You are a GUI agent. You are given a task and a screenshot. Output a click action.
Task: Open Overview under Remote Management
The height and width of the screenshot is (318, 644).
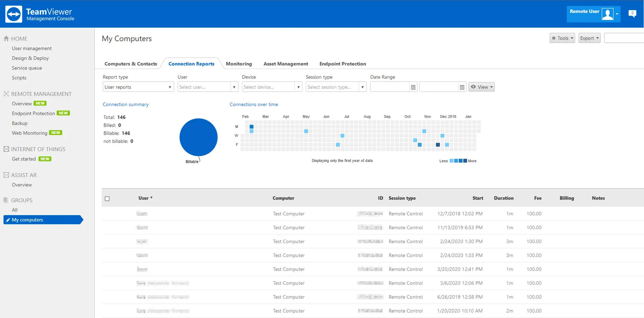coord(22,104)
